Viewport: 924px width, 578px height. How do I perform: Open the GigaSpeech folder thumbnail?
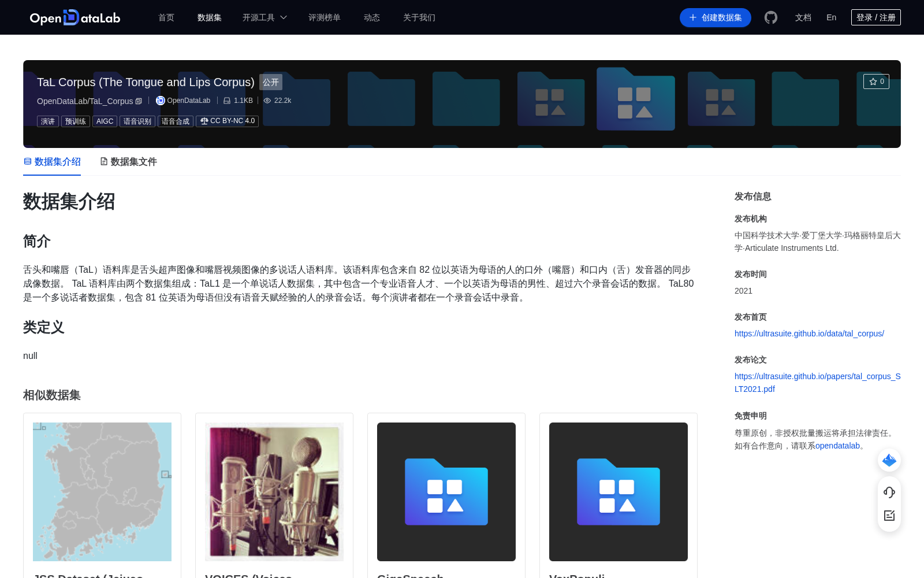click(446, 492)
